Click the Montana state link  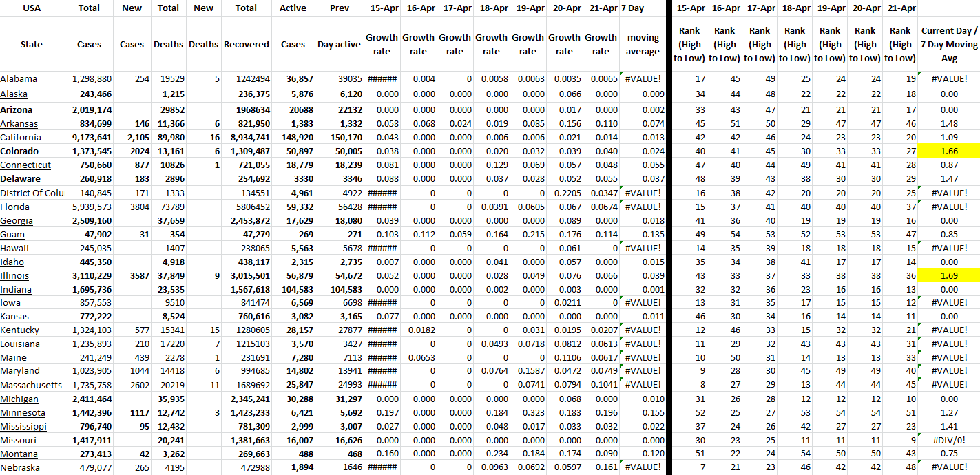point(19,454)
